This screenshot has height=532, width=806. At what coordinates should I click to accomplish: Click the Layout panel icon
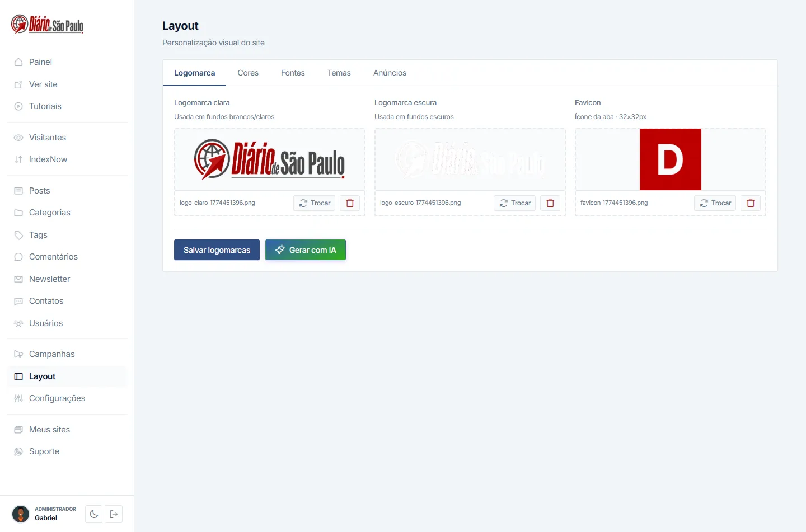pyautogui.click(x=18, y=376)
